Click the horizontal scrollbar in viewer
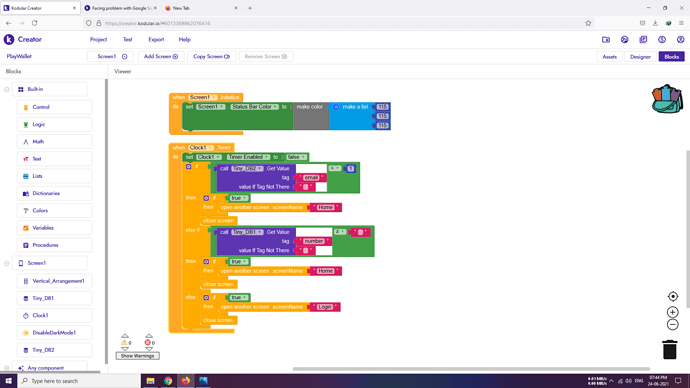Viewport: 690px width, 388px height. 471,369
